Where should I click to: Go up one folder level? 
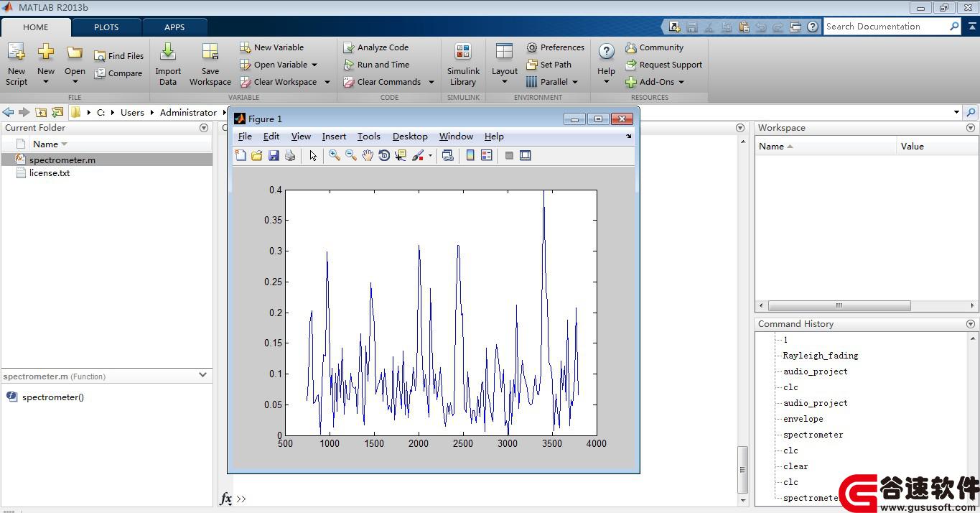41,112
